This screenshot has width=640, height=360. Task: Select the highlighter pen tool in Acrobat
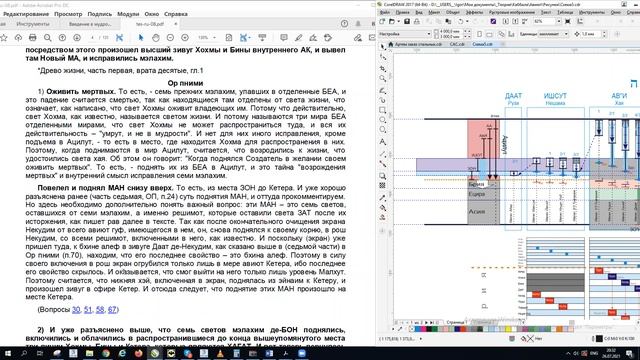[x=298, y=38]
